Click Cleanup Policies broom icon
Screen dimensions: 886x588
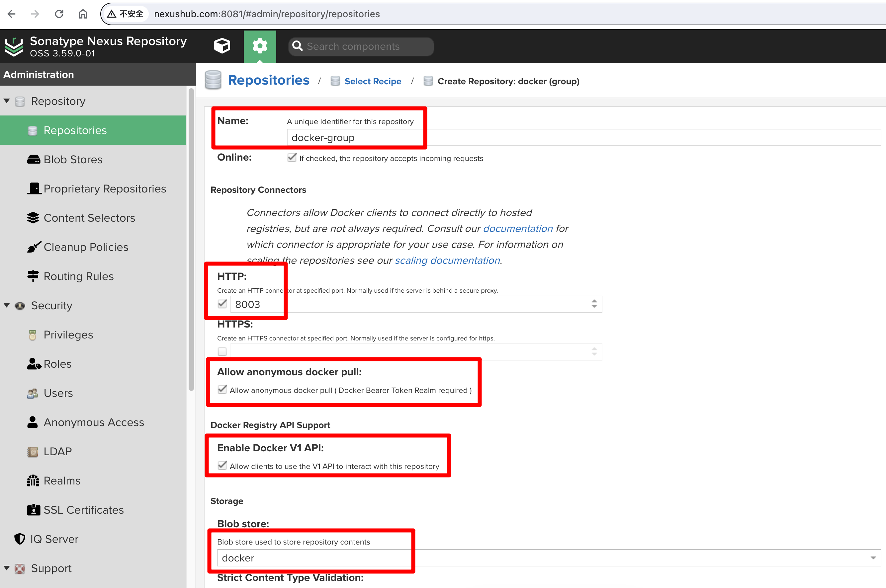point(34,247)
